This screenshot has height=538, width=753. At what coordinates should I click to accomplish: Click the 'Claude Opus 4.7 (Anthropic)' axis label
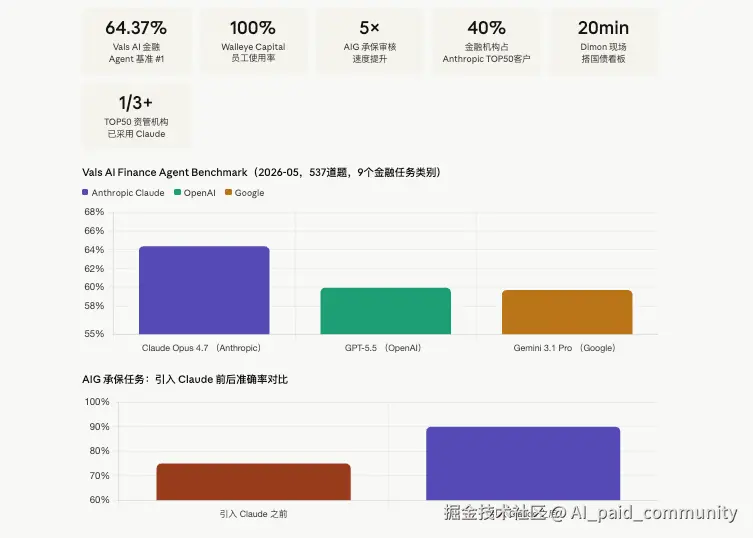point(201,348)
